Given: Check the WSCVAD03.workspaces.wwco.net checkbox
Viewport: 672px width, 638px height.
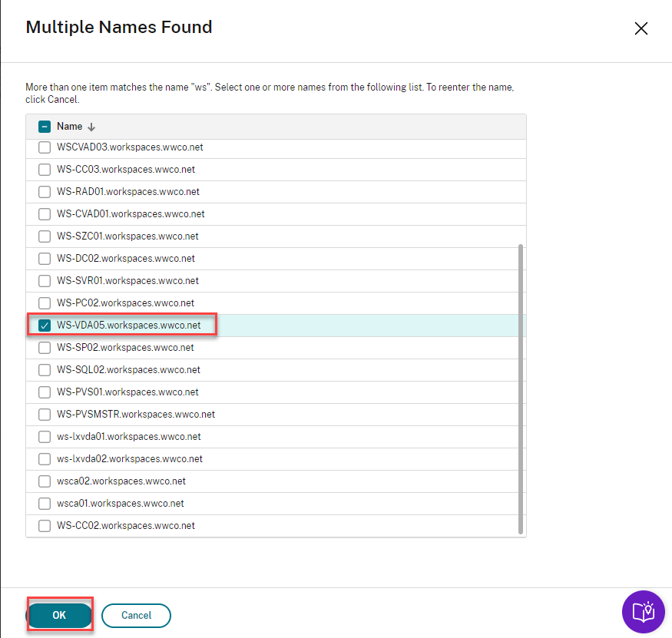Looking at the screenshot, I should click(x=45, y=147).
